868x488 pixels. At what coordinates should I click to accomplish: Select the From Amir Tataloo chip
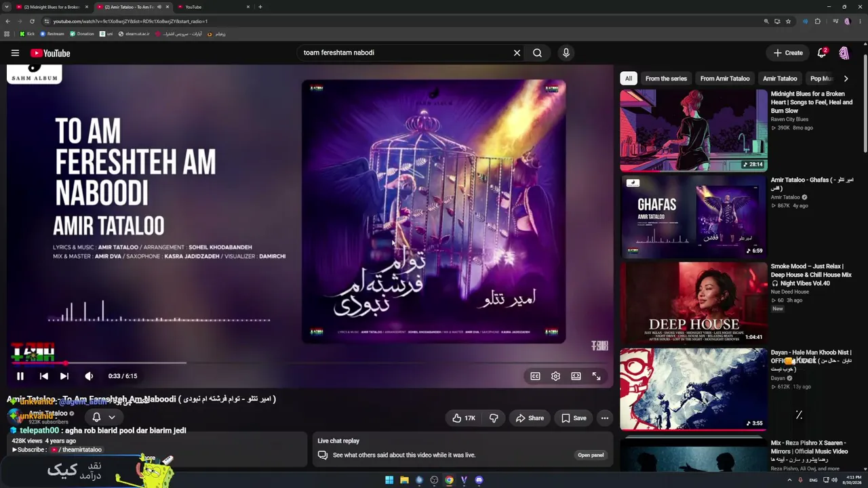click(x=725, y=79)
